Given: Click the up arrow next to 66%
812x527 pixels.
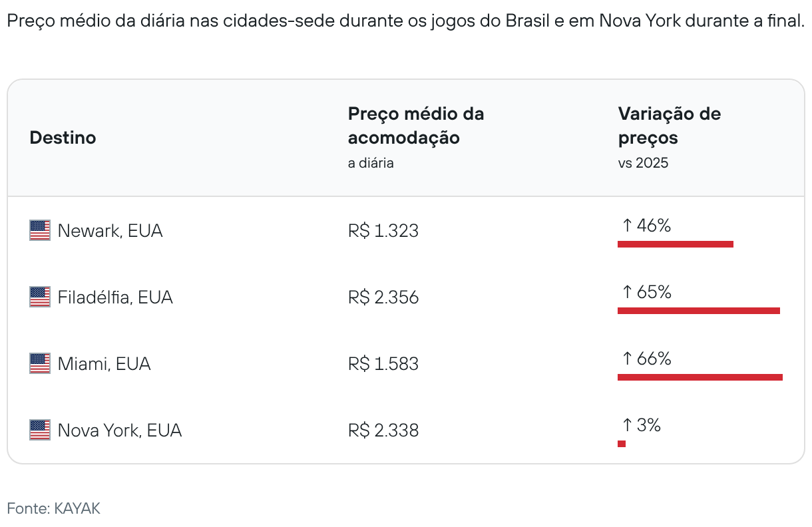Looking at the screenshot, I should coord(627,359).
